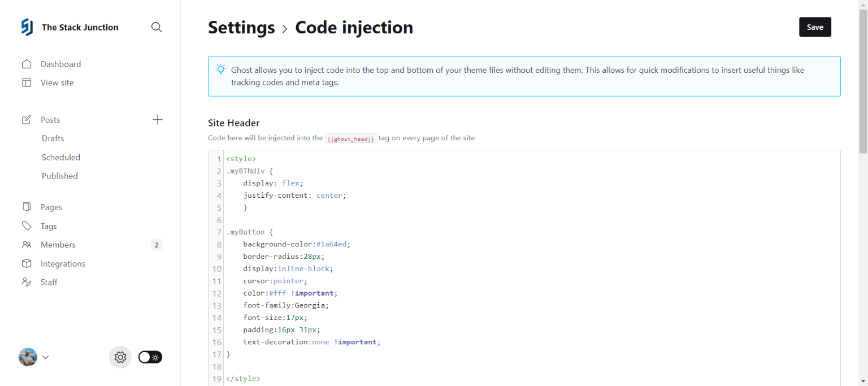Click The Stack Junction logo
The width and height of the screenshot is (868, 386).
[27, 27]
